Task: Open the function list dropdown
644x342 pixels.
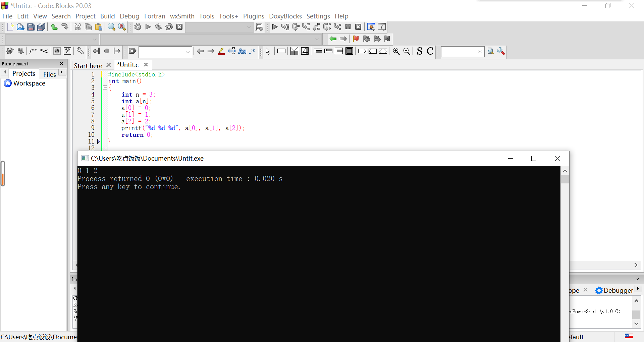Action: (317, 39)
